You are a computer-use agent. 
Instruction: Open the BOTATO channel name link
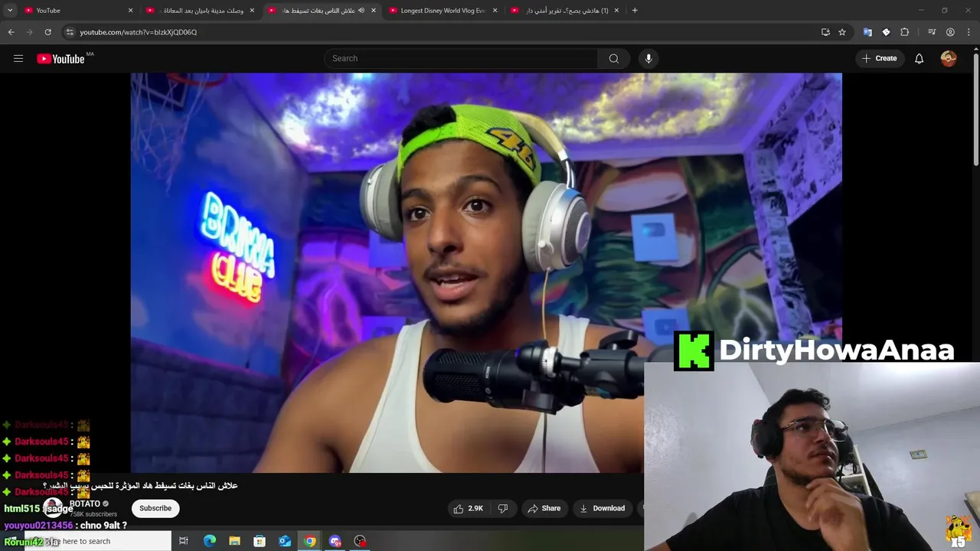(x=85, y=504)
